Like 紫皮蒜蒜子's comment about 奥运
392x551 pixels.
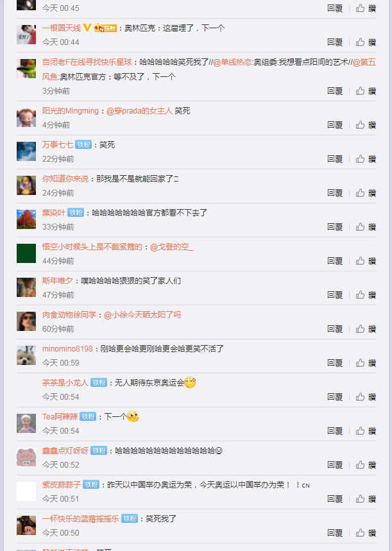tap(366, 498)
